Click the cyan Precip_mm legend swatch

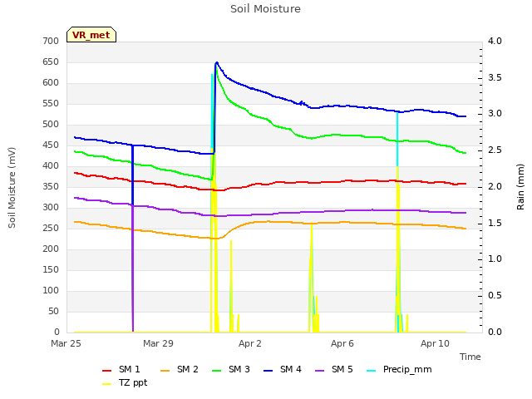[x=372, y=371]
